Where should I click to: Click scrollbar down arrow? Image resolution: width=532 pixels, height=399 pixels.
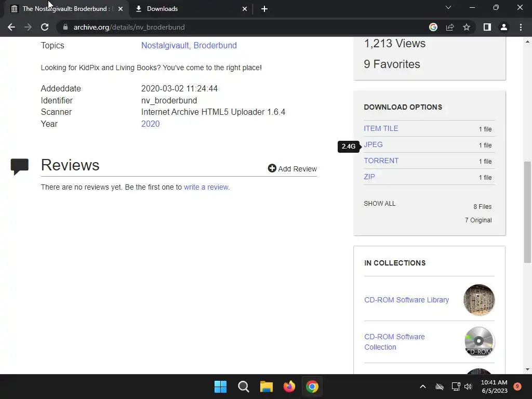[x=527, y=369]
